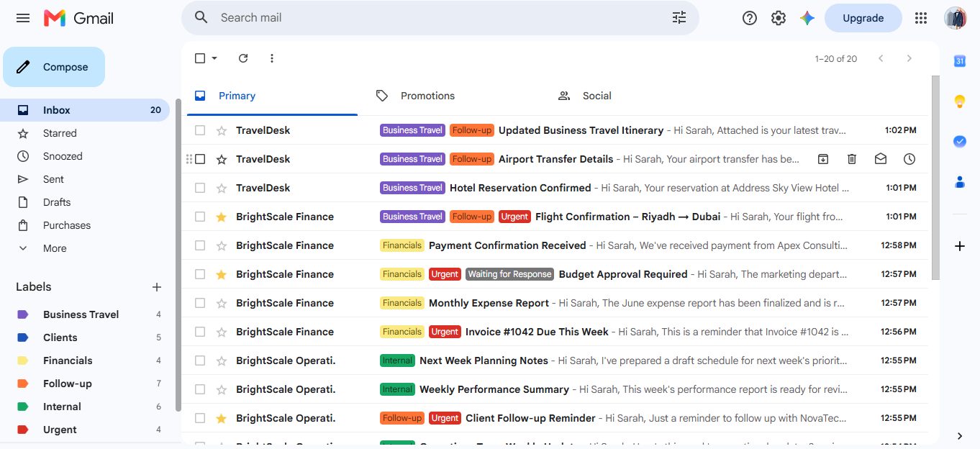
Task: Click the 1–20 of 20 count
Action: [836, 59]
